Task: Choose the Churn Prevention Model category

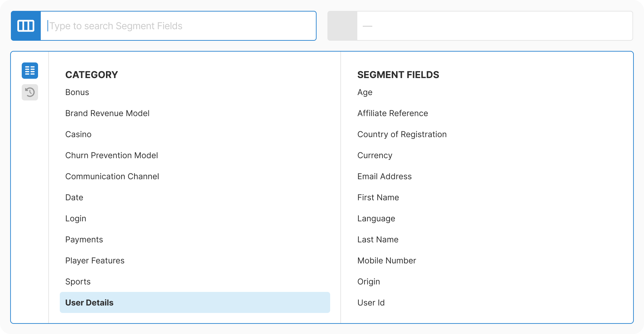Action: (x=112, y=155)
